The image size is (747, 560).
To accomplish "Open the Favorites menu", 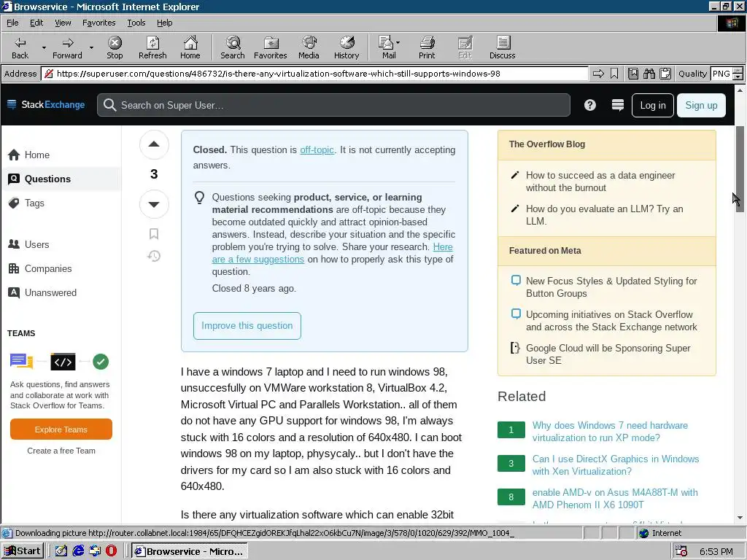I will [x=98, y=23].
